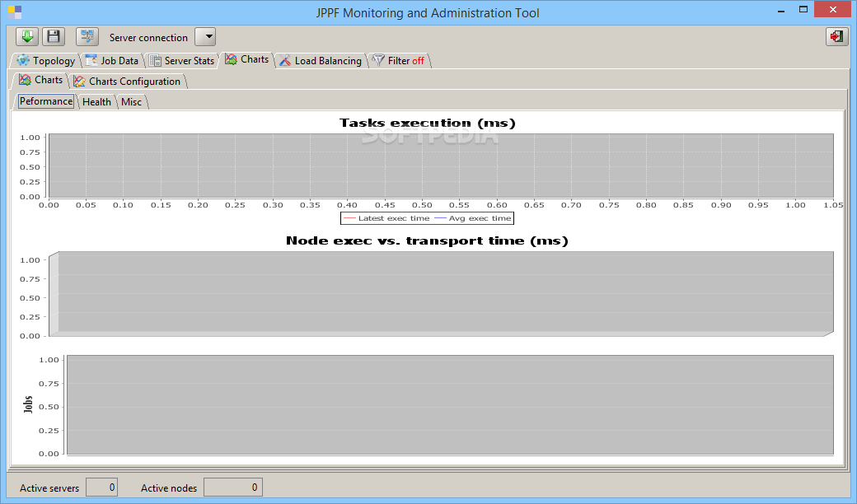Open the Server connection dropdown
Image resolution: width=857 pixels, height=504 pixels.
pyautogui.click(x=205, y=37)
